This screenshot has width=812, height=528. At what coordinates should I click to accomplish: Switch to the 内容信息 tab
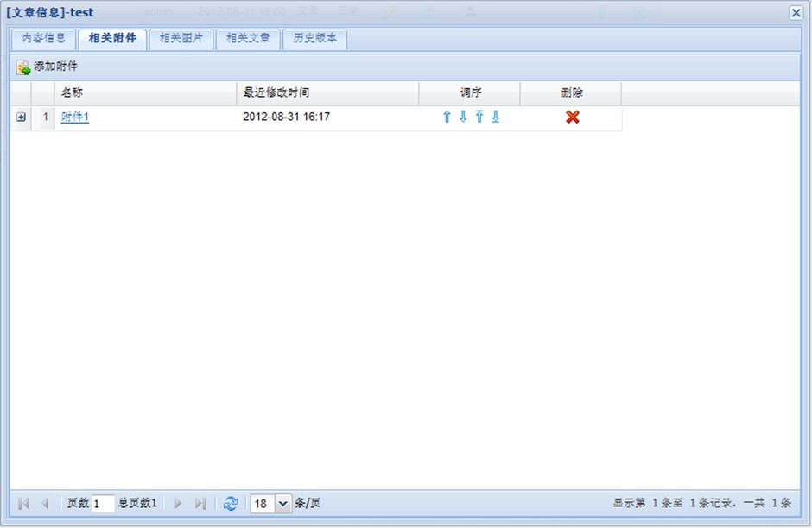(43, 39)
